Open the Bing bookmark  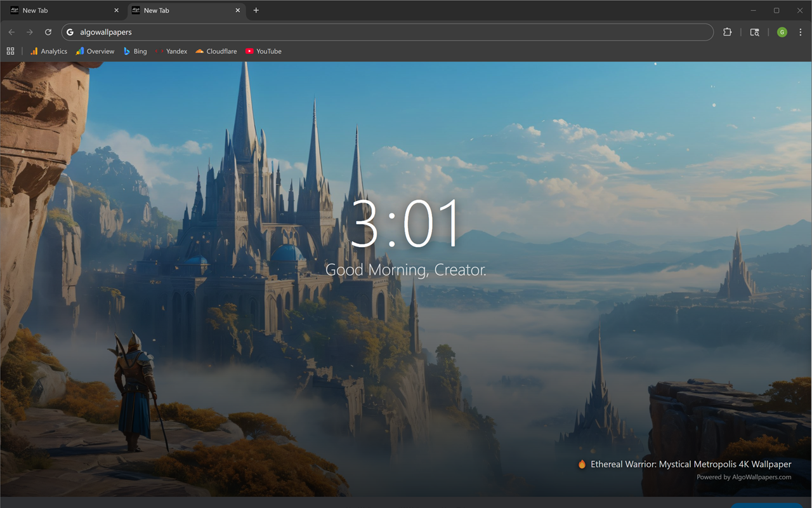(135, 51)
